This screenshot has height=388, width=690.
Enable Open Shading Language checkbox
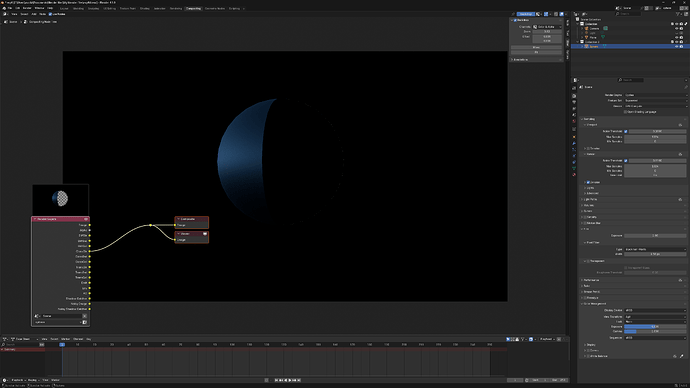pos(626,112)
